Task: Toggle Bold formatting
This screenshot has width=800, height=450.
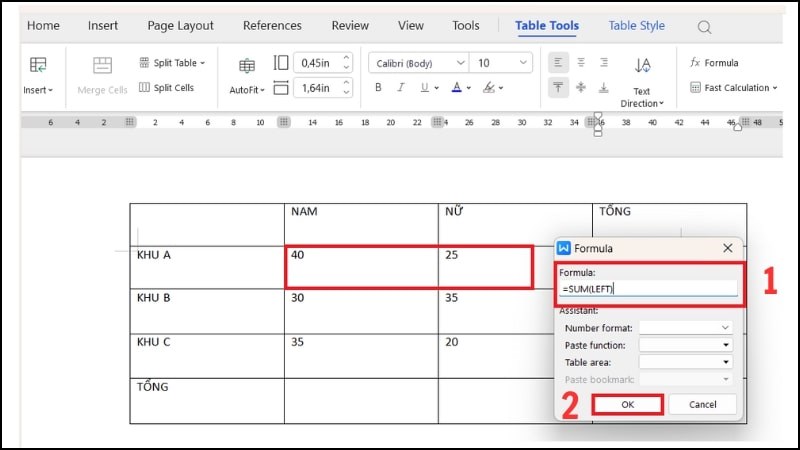Action: coord(378,88)
